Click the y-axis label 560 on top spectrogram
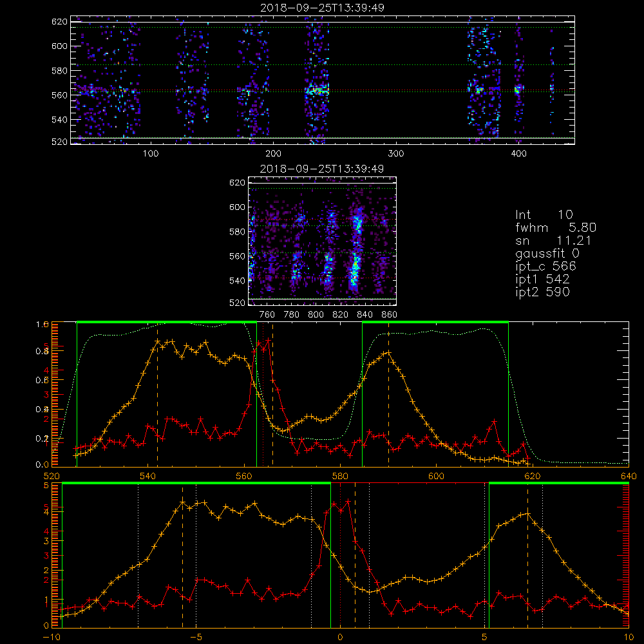The height and width of the screenshot is (644, 644). click(59, 95)
